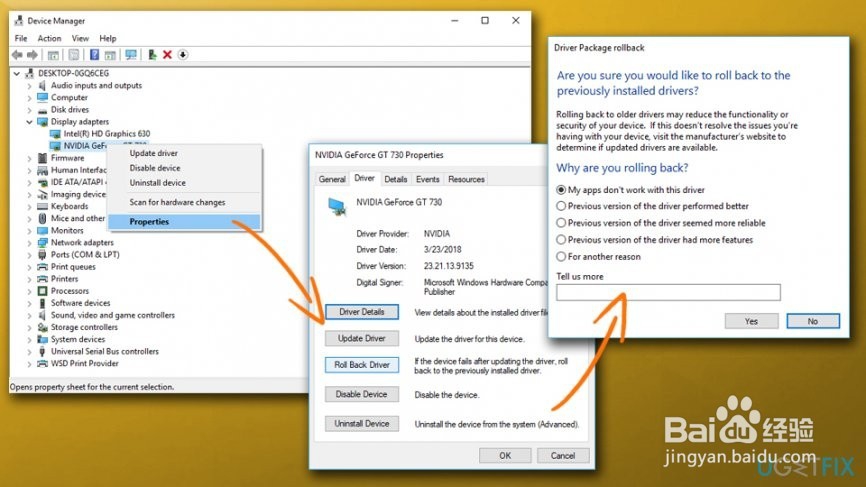Click the Driver Details button
The height and width of the screenshot is (487, 866).
[x=362, y=312]
